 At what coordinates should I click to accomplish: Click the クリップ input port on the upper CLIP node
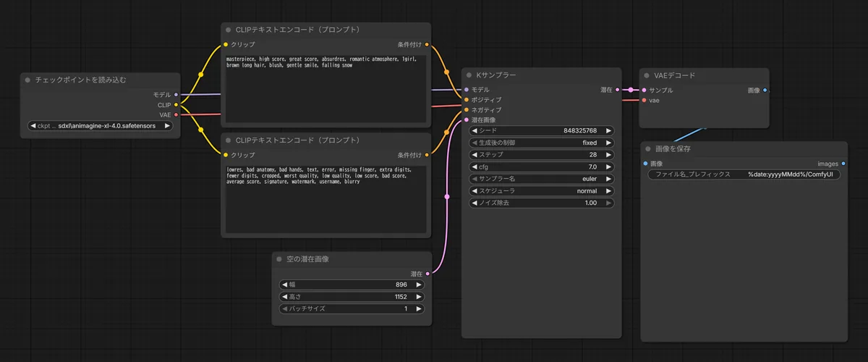tap(226, 44)
